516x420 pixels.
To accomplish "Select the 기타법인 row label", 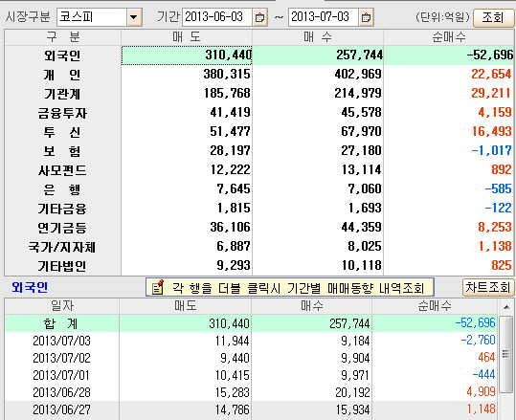I will pos(62,265).
